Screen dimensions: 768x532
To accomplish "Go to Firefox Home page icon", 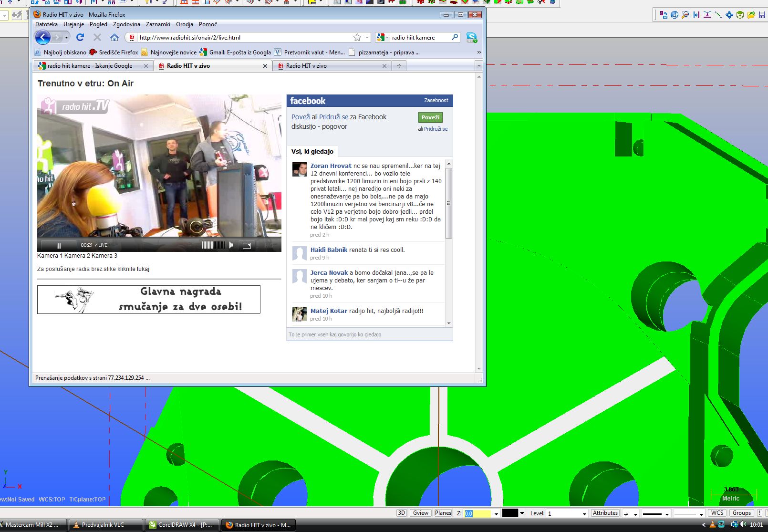I will point(114,37).
